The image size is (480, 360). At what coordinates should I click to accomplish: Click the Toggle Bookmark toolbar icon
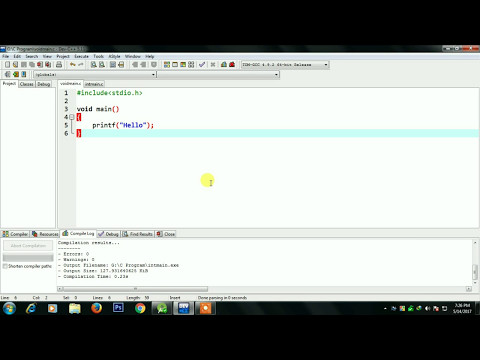pyautogui.click(x=154, y=65)
